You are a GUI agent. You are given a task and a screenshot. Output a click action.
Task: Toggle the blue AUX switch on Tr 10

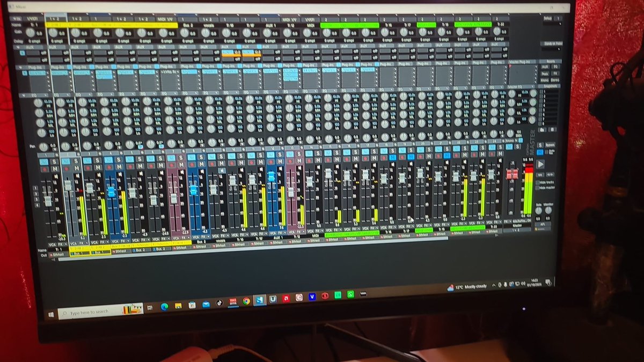(239, 47)
